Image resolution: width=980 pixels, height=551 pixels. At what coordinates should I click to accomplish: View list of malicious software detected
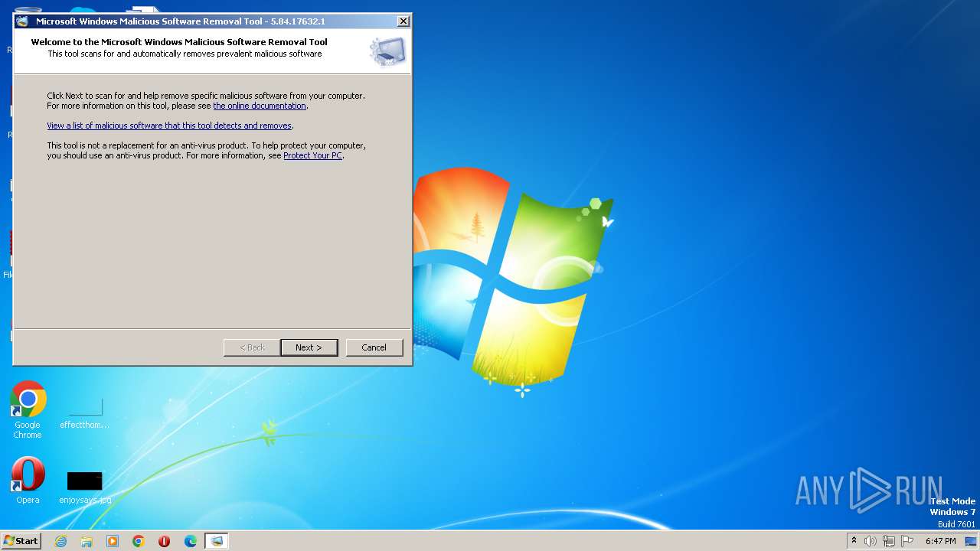(169, 126)
